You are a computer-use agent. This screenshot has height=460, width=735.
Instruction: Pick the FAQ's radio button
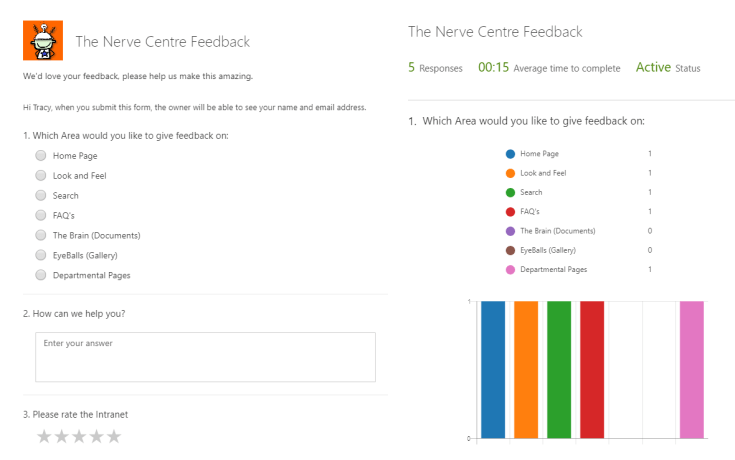click(x=41, y=215)
